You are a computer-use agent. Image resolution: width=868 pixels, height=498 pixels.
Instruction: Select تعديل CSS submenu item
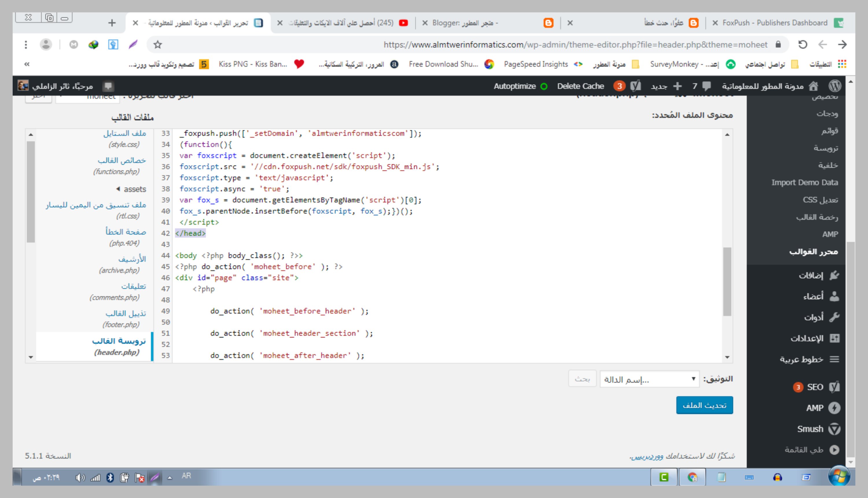click(x=821, y=200)
